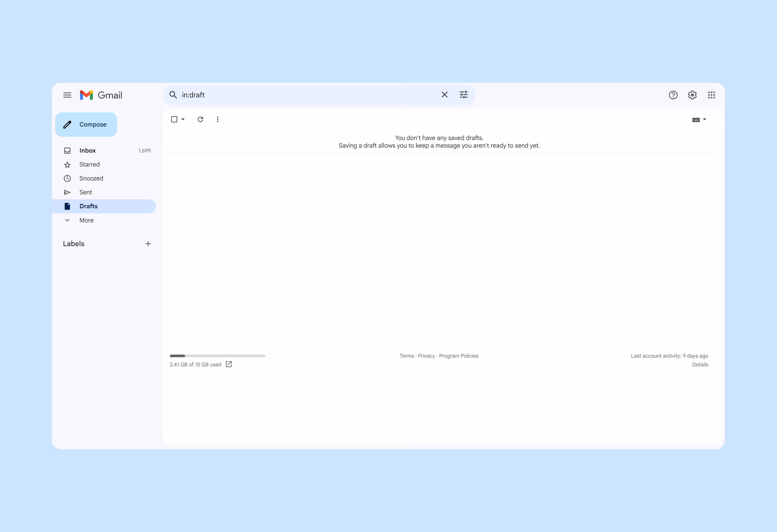Select all conversations checkbox
Viewport: 777px width, 532px height.
coord(175,119)
